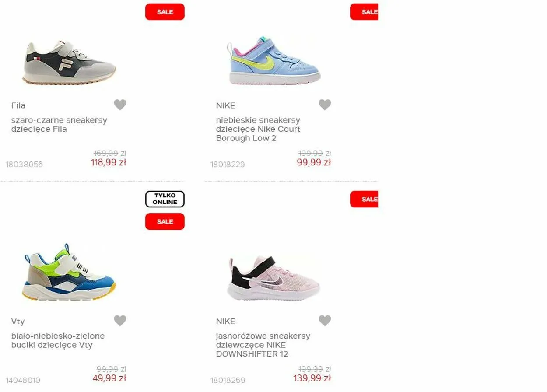The height and width of the screenshot is (392, 547).
Task: Click SALE badge on pink Nike Downshifter
Action: [x=364, y=199]
